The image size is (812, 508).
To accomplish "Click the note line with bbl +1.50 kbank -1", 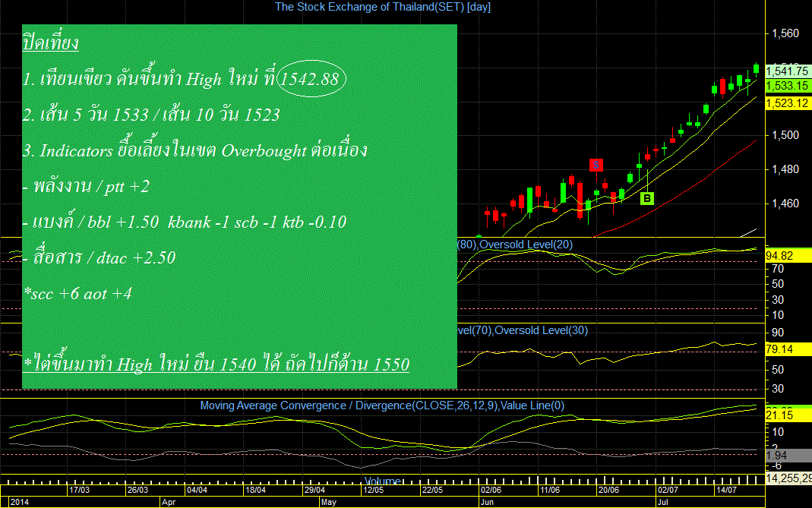I will click(x=185, y=222).
